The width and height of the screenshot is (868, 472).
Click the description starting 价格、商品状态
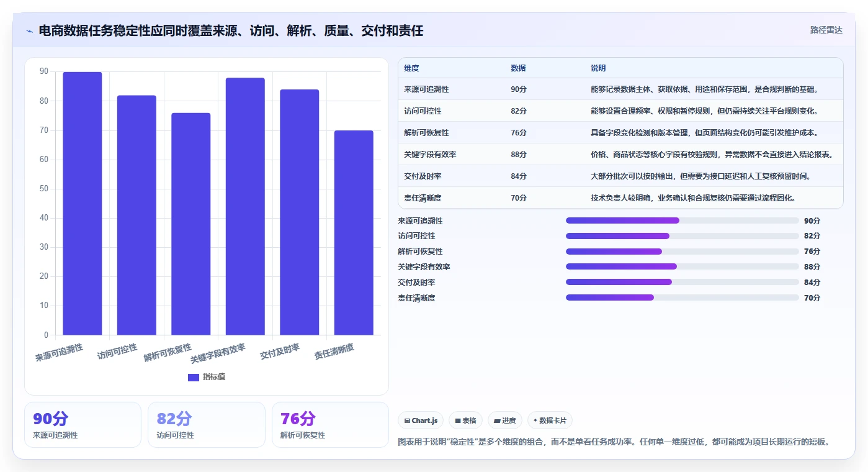pyautogui.click(x=712, y=155)
